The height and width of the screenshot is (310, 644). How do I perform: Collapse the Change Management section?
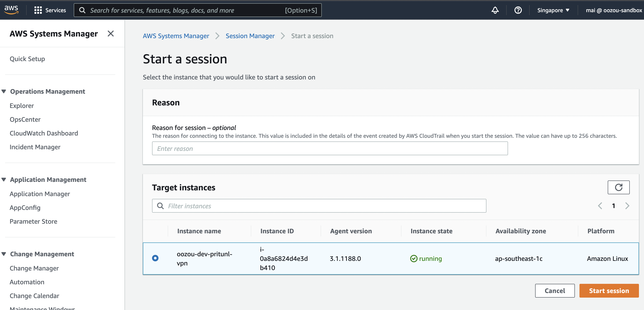(x=4, y=254)
